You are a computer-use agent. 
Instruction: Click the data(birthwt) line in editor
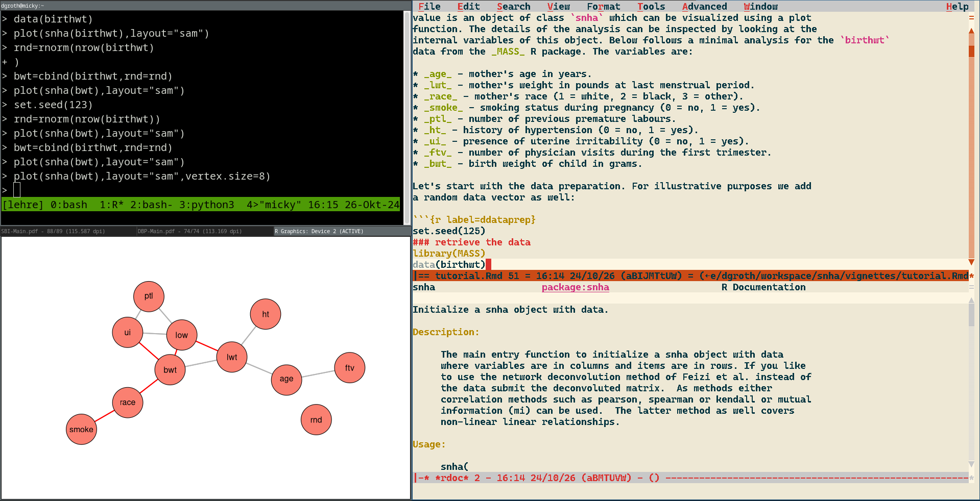click(x=449, y=265)
